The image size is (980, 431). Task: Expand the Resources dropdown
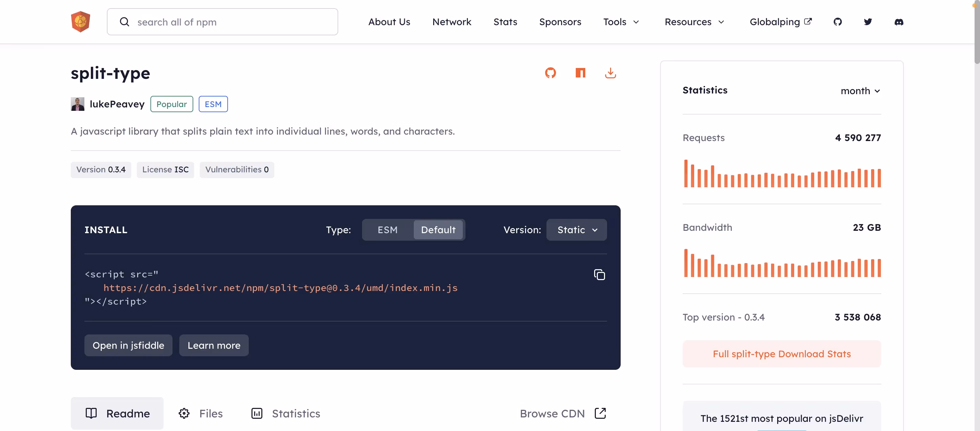[x=694, y=22]
